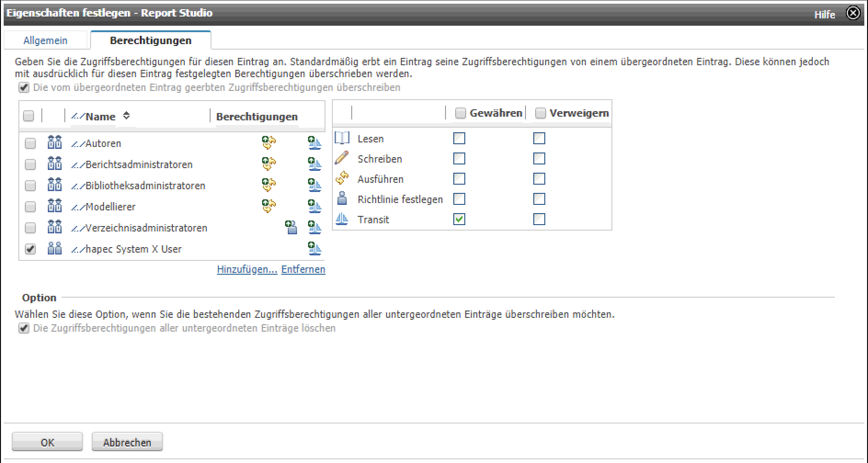This screenshot has height=463, width=868.
Task: Click the Autoren group icon
Action: coord(54,143)
